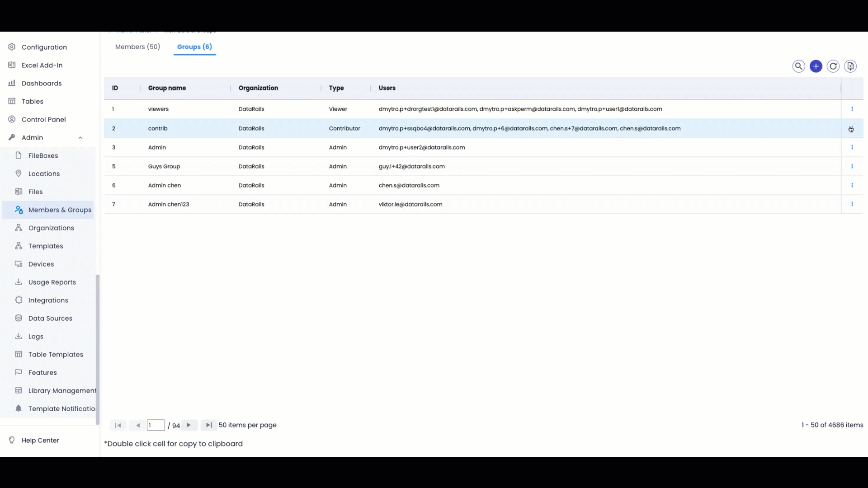Click the Configuration gear icon
This screenshot has width=868, height=488.
[x=12, y=47]
